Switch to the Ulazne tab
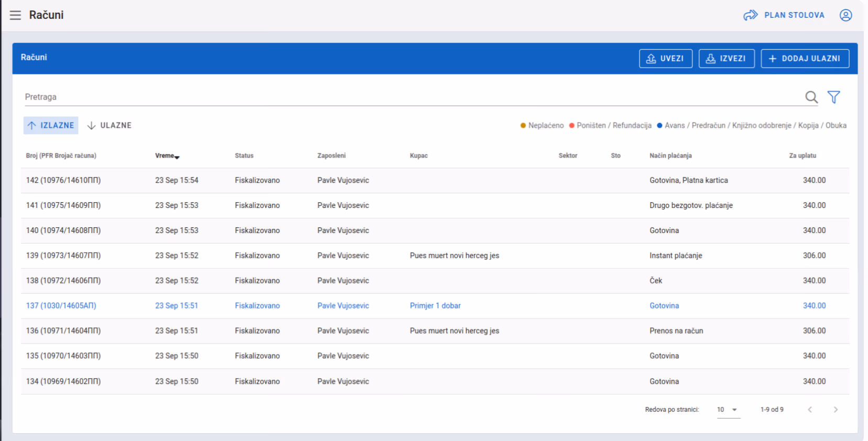The width and height of the screenshot is (868, 441). (109, 126)
